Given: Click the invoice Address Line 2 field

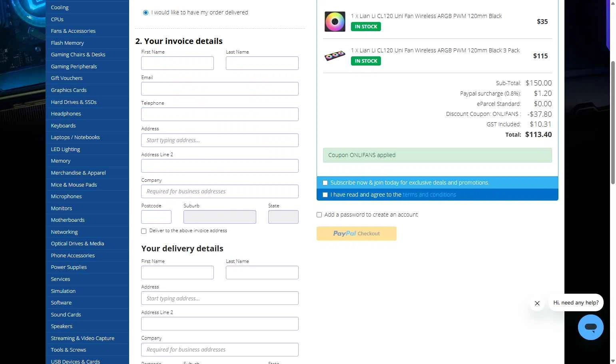Looking at the screenshot, I should (x=220, y=166).
